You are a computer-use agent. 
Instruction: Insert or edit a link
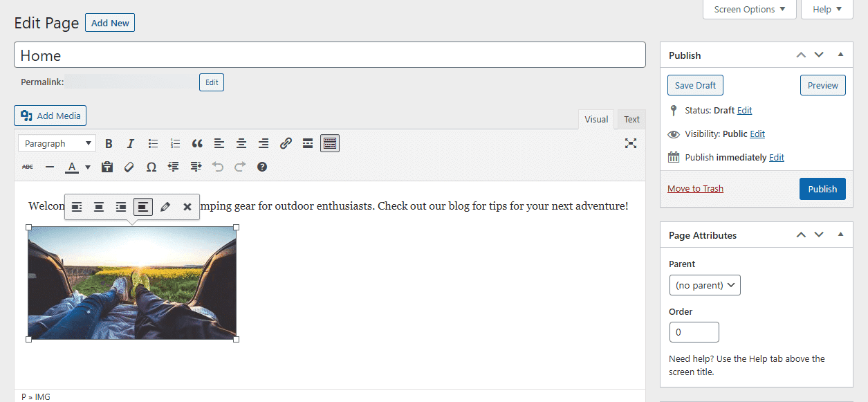[286, 143]
